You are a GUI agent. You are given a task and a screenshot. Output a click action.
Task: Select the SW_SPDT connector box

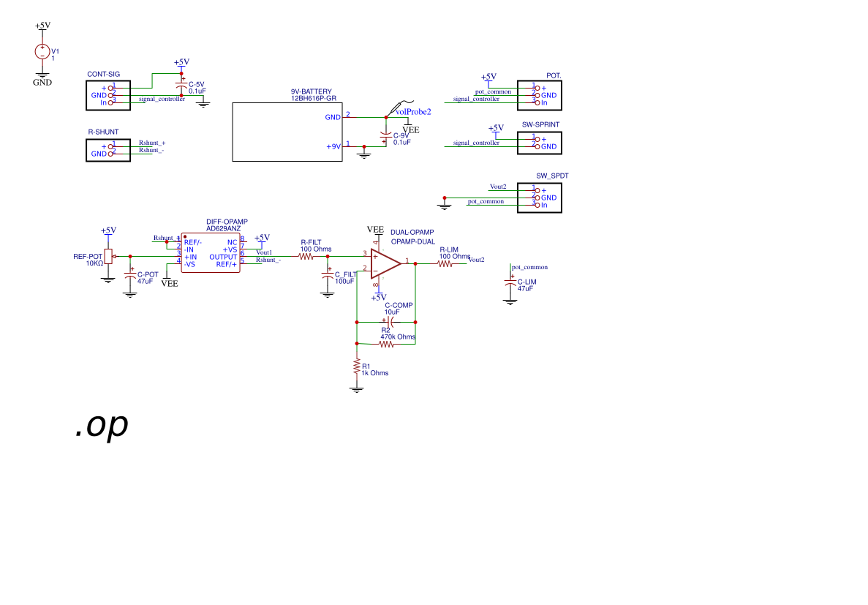click(x=540, y=198)
